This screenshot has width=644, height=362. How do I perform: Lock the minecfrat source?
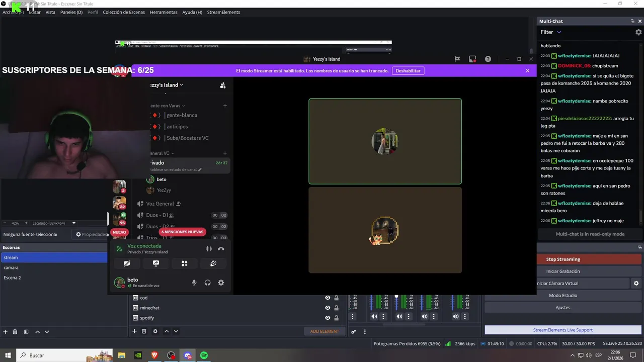click(x=336, y=308)
